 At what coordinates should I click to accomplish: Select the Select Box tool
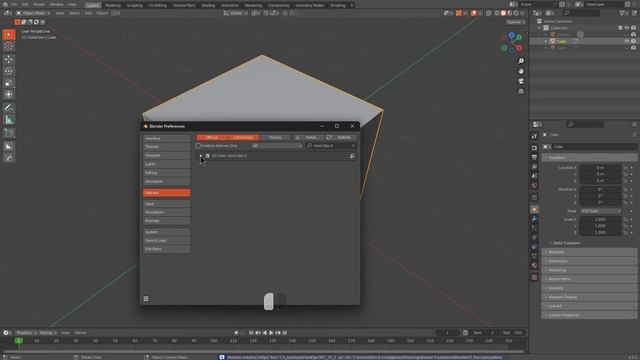[x=9, y=35]
